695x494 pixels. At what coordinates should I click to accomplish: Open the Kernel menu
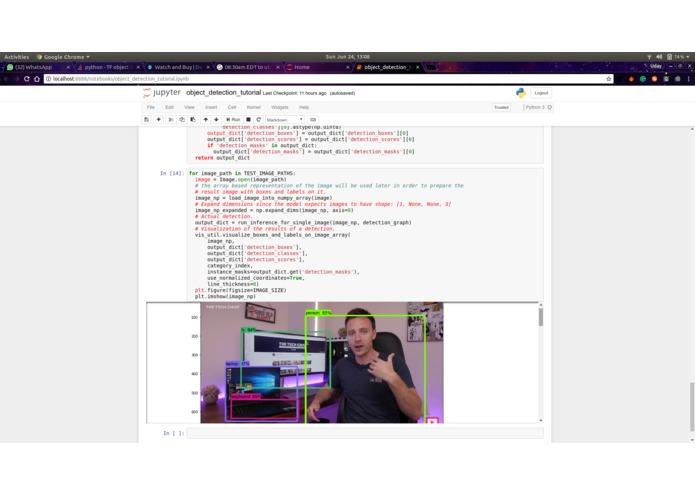click(x=254, y=107)
